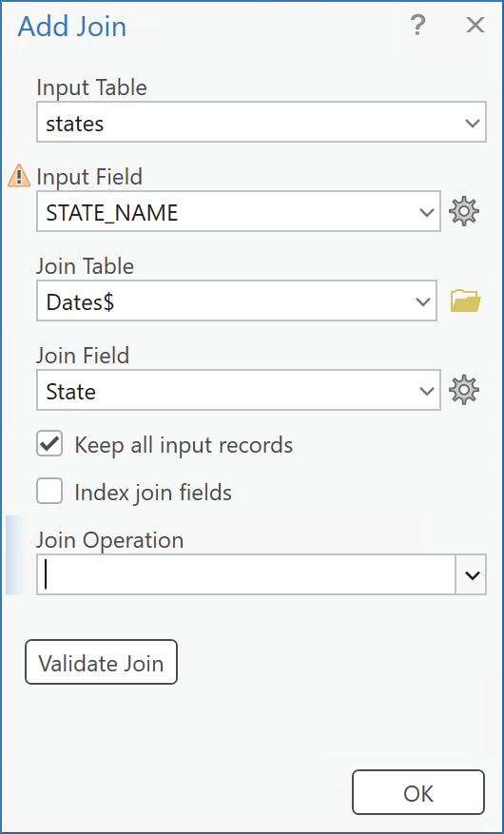Screen dimensions: 504x834
Task: Open the gear settings beside STATE_NAME field
Action: pos(464,212)
